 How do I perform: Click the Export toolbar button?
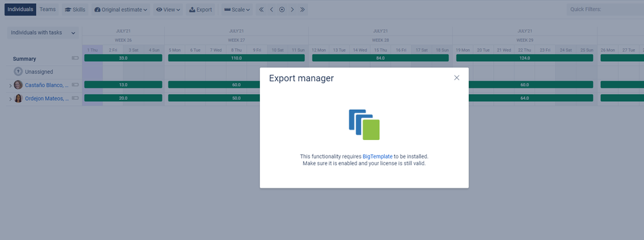pos(200,10)
